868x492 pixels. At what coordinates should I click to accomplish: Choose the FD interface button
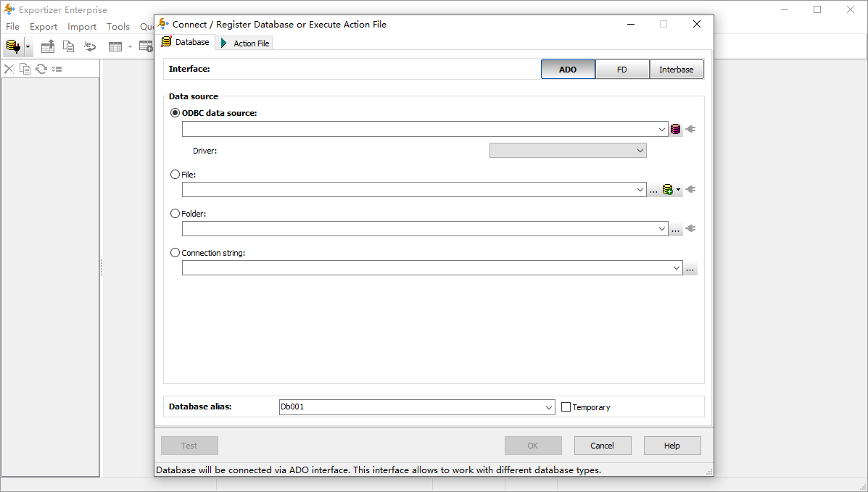point(622,69)
